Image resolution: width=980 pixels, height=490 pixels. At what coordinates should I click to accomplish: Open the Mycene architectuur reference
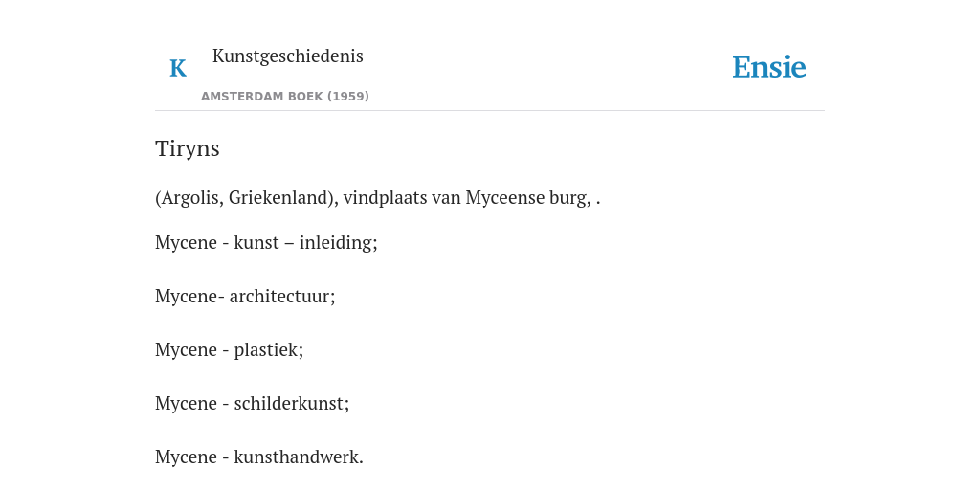(245, 296)
